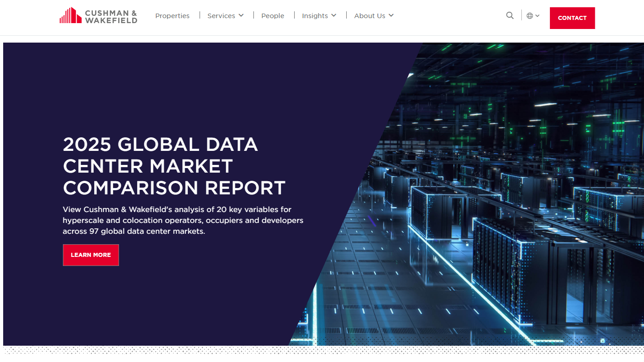Expand the About Us dropdown

pos(374,15)
